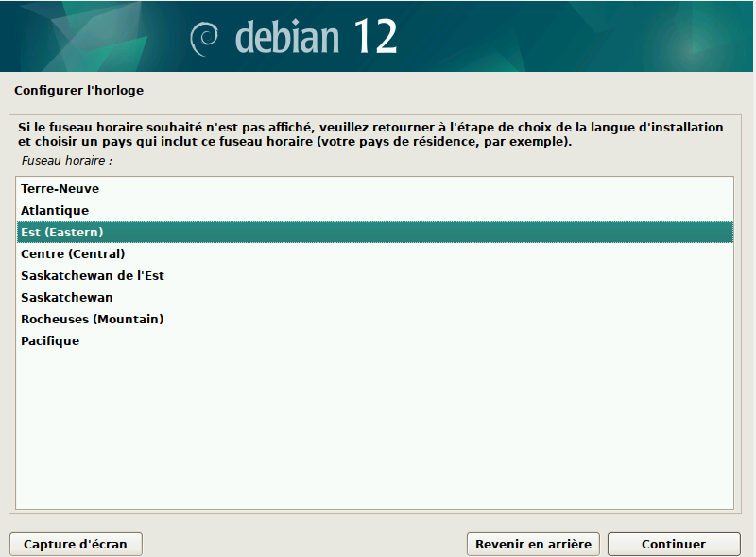
Task: Pick Saskatchewan de l'Est in the list
Action: [x=92, y=275]
